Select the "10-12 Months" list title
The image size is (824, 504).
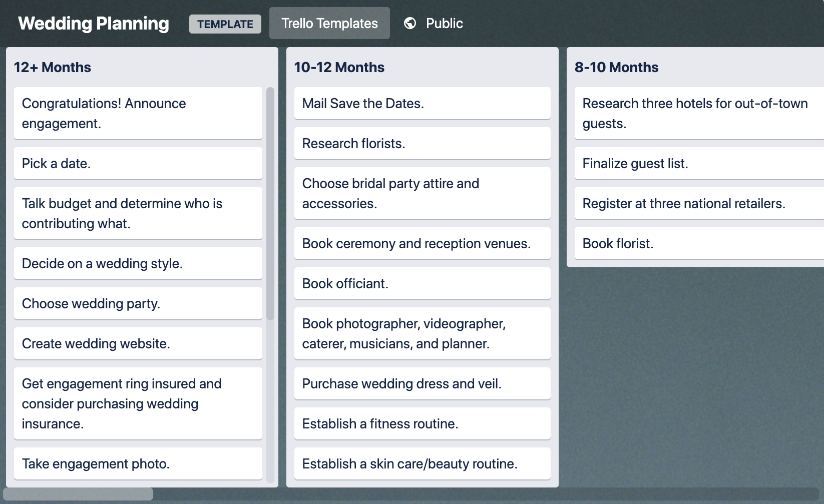[338, 67]
